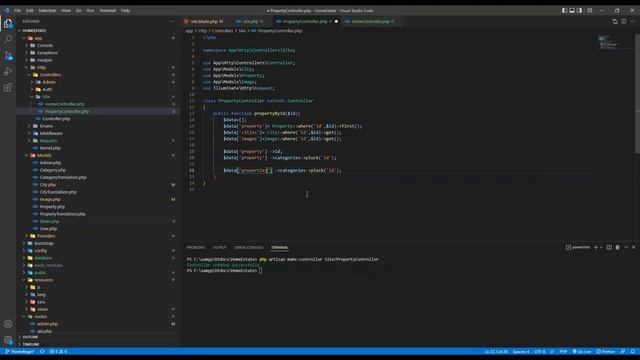This screenshot has height=360, width=640.
Task: Maximize the terminal panel with chevron
Action: [626, 247]
